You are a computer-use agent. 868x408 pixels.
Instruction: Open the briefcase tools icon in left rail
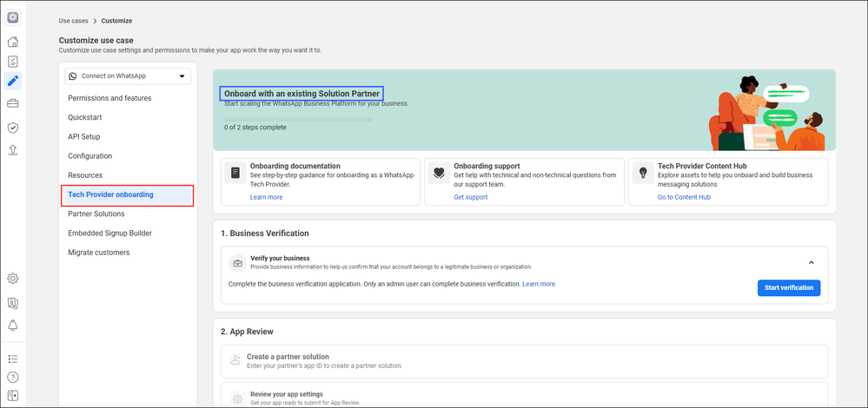[13, 103]
